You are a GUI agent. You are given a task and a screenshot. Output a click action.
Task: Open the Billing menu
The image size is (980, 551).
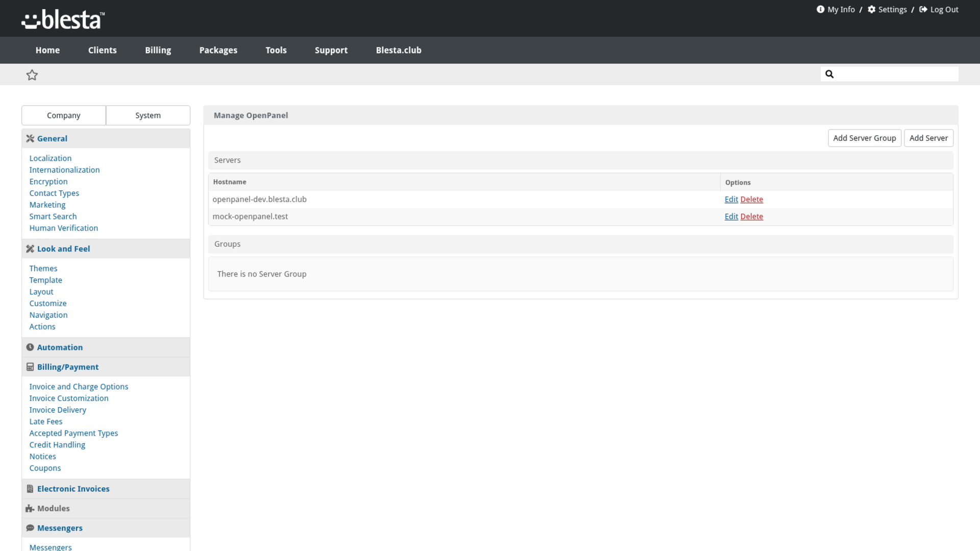click(158, 50)
